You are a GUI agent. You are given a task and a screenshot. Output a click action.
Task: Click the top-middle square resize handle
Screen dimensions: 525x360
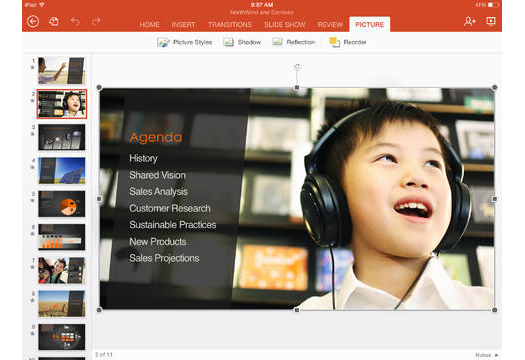[297, 88]
